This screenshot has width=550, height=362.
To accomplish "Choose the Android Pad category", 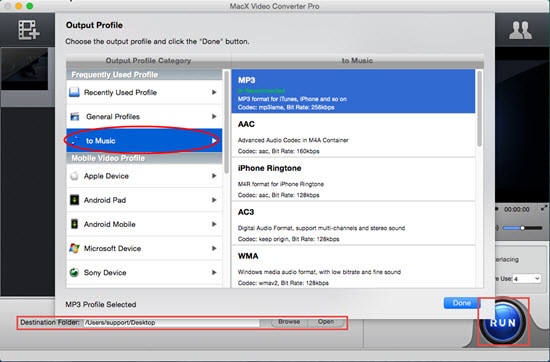I will [x=144, y=200].
